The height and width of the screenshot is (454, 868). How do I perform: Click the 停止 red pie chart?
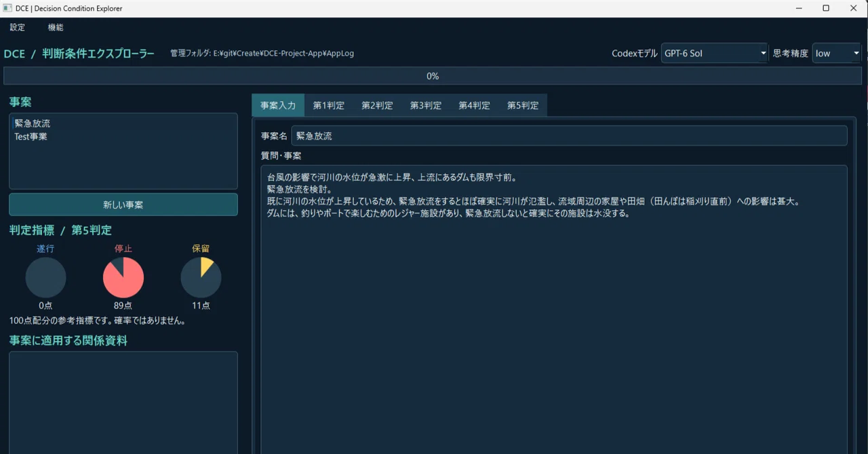pyautogui.click(x=123, y=278)
